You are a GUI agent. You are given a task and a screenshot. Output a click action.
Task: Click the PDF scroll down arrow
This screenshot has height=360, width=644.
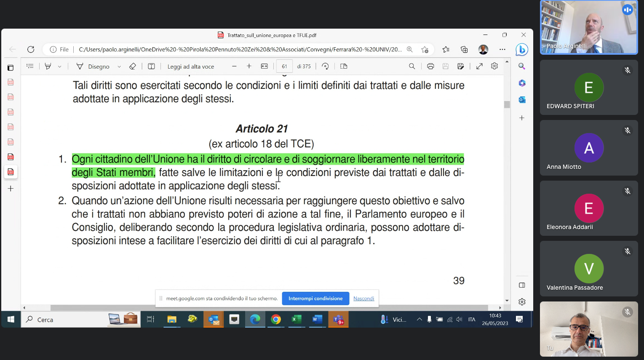click(x=507, y=301)
